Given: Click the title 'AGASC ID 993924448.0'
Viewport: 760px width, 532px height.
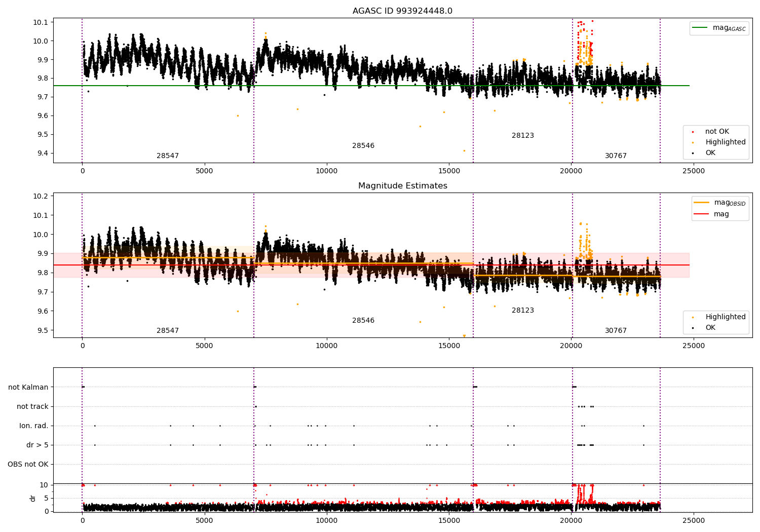Looking at the screenshot, I should coord(402,11).
